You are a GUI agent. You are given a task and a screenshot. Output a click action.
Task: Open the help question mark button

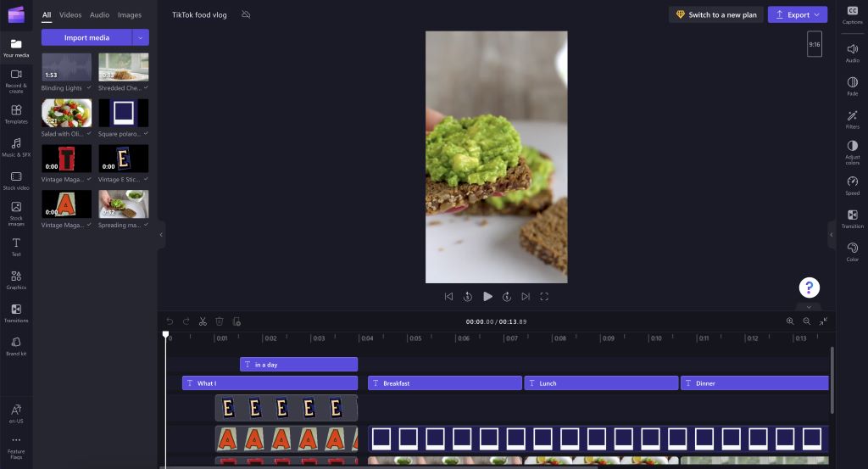click(x=809, y=288)
